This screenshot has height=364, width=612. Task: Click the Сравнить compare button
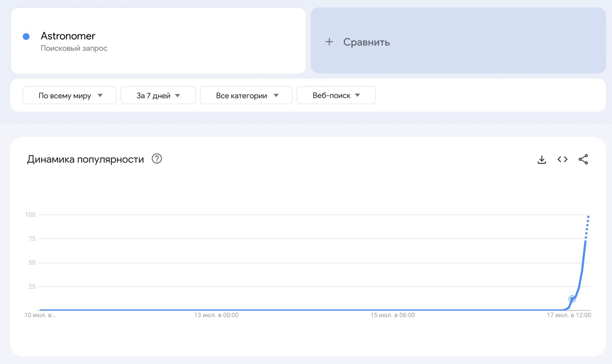pos(366,42)
